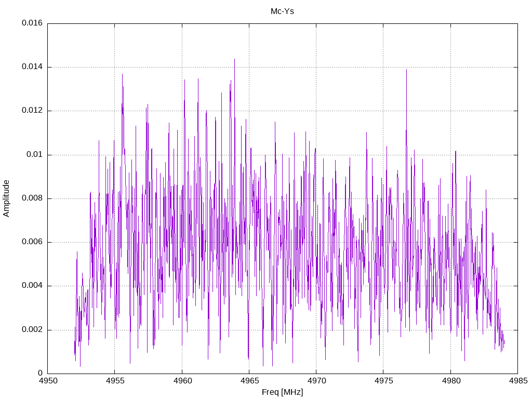Click the 0.008 y-axis tick label
Image resolution: width=532 pixels, height=399 pixels.
pos(32,198)
